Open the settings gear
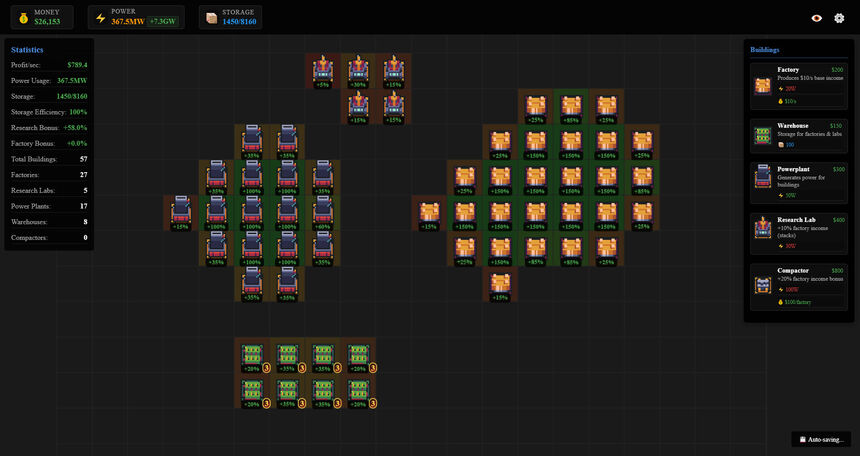The image size is (860, 456). point(839,17)
